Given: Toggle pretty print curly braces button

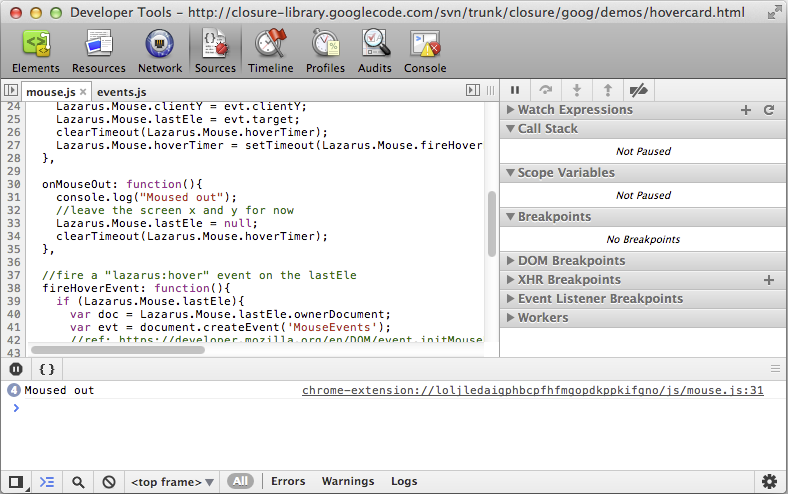Looking at the screenshot, I should (46, 369).
